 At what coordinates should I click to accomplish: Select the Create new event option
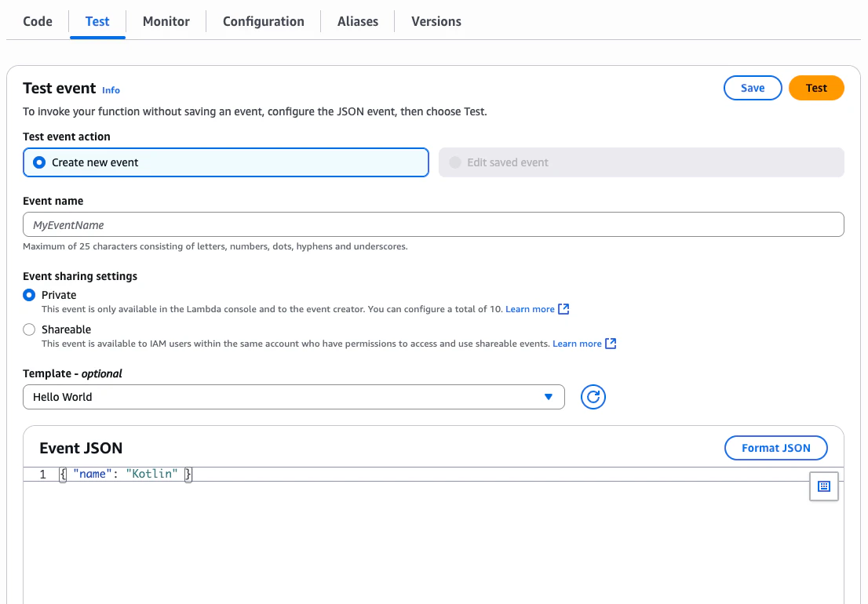[226, 162]
